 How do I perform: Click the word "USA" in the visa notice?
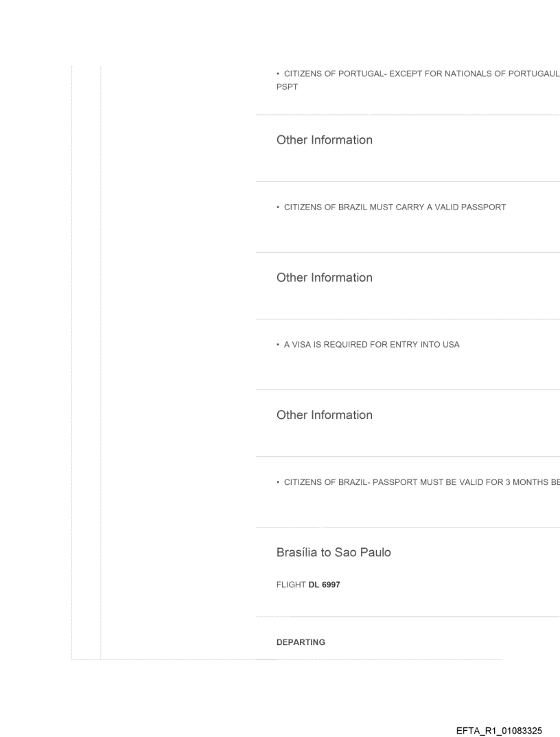coord(450,345)
